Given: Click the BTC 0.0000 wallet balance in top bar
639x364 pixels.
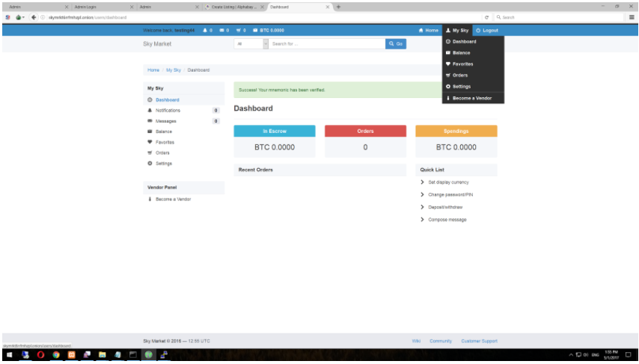Looking at the screenshot, I should click(269, 31).
